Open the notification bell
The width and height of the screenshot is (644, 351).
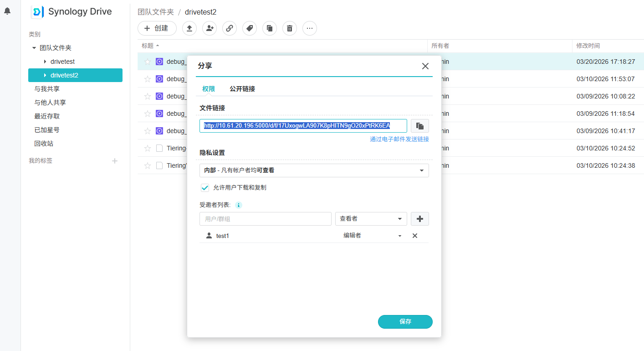pyautogui.click(x=7, y=11)
